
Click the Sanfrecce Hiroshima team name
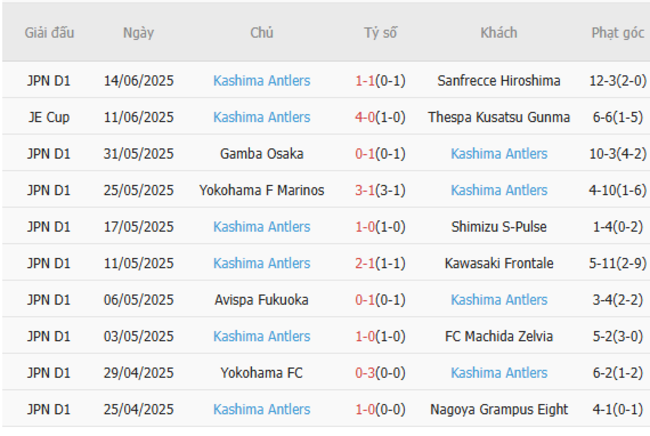(498, 81)
